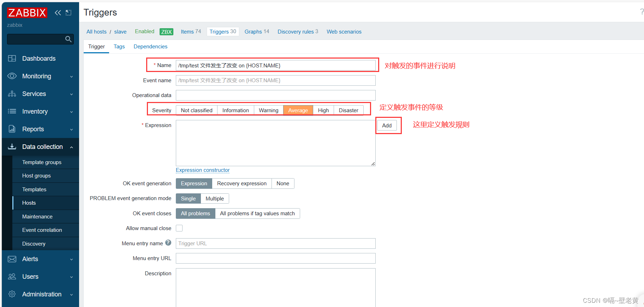Go to All hosts breadcrumb
Viewport: 644px width, 307px height.
[96, 32]
